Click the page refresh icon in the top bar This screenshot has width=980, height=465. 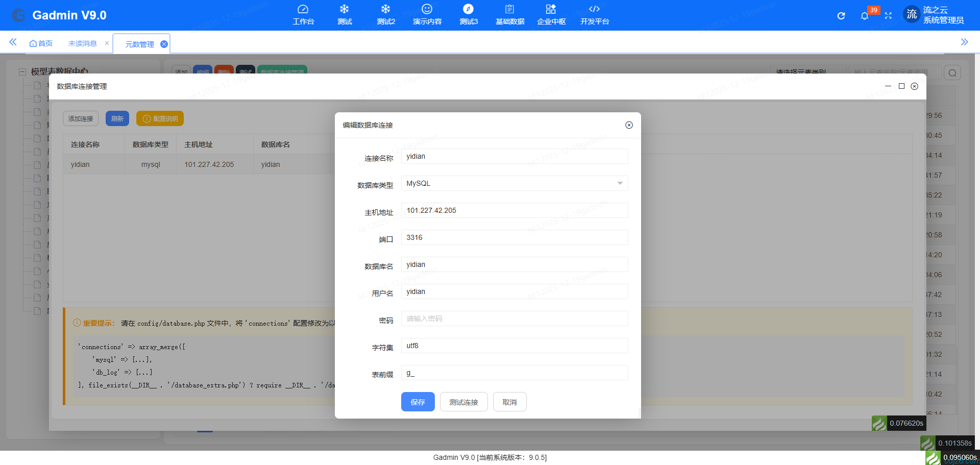841,15
